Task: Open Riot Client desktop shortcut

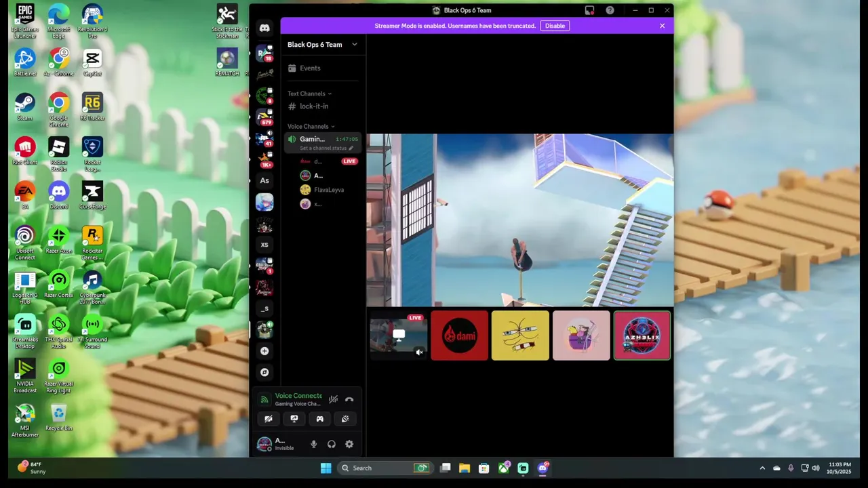Action: coord(25,152)
